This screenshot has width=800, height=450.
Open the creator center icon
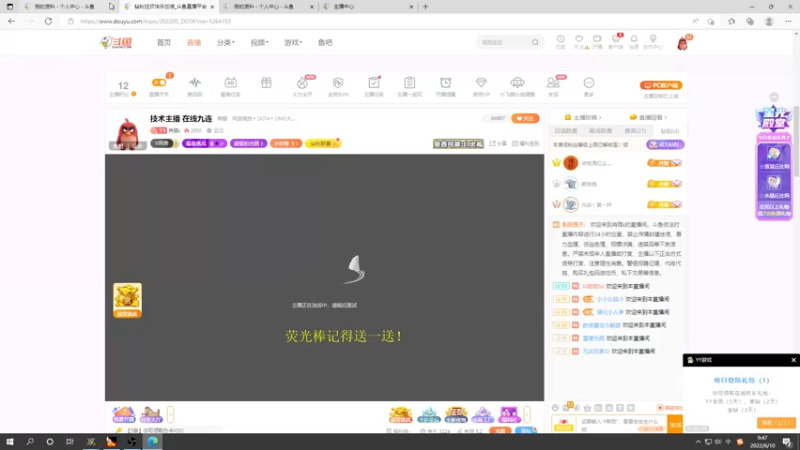[x=653, y=41]
